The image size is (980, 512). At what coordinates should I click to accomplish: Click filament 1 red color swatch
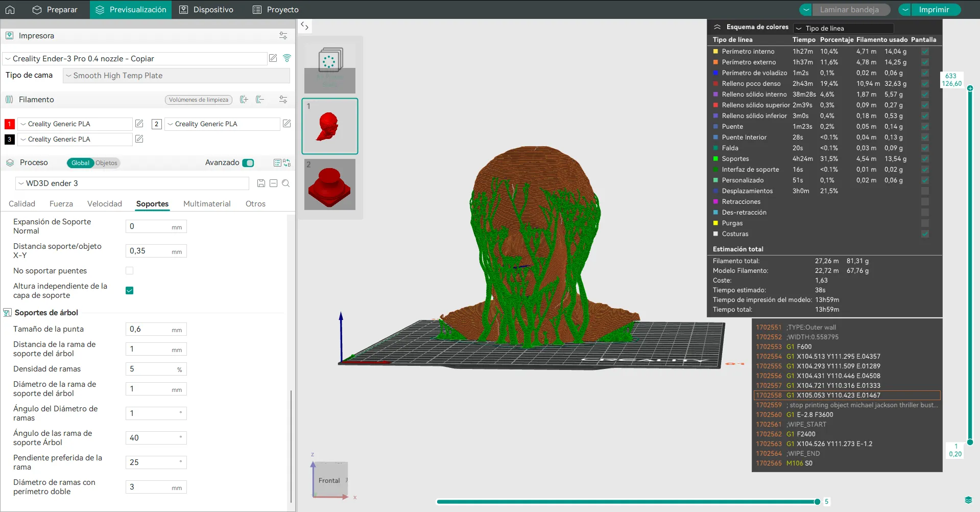pos(9,124)
